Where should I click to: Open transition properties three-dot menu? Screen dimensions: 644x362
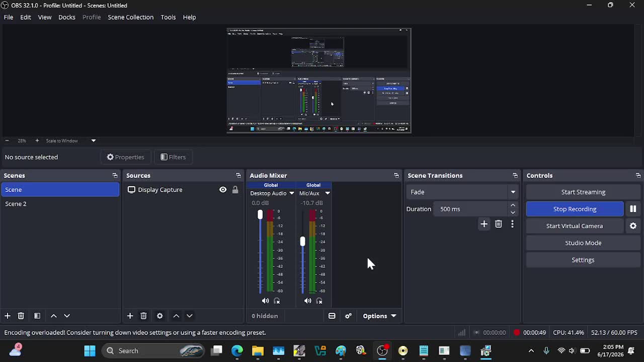tap(512, 224)
